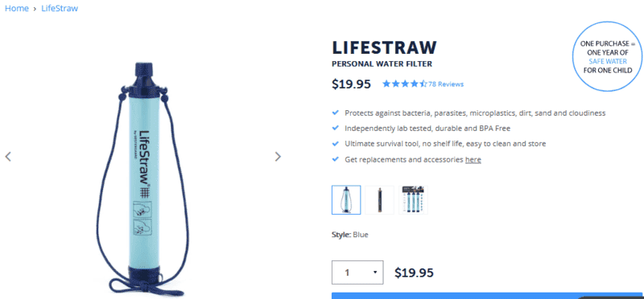The height and width of the screenshot is (299, 644).
Task: Click the One Purchase circular badge
Action: pos(607,56)
